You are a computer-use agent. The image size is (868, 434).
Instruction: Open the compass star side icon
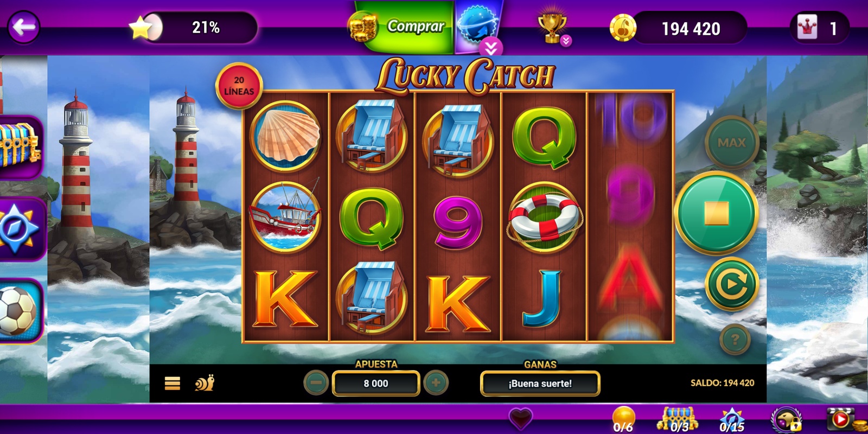(20, 228)
